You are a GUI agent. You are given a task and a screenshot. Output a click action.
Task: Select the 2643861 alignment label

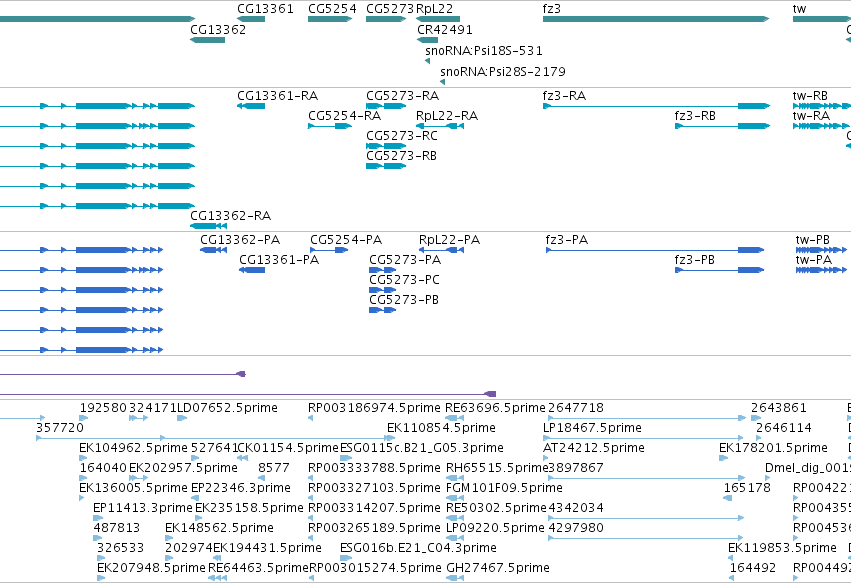click(x=779, y=408)
